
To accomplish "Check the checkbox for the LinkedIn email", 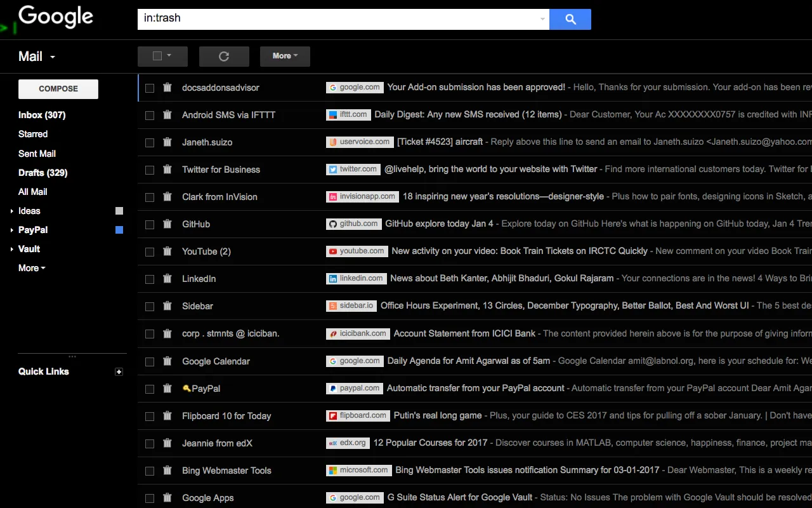I will point(150,278).
